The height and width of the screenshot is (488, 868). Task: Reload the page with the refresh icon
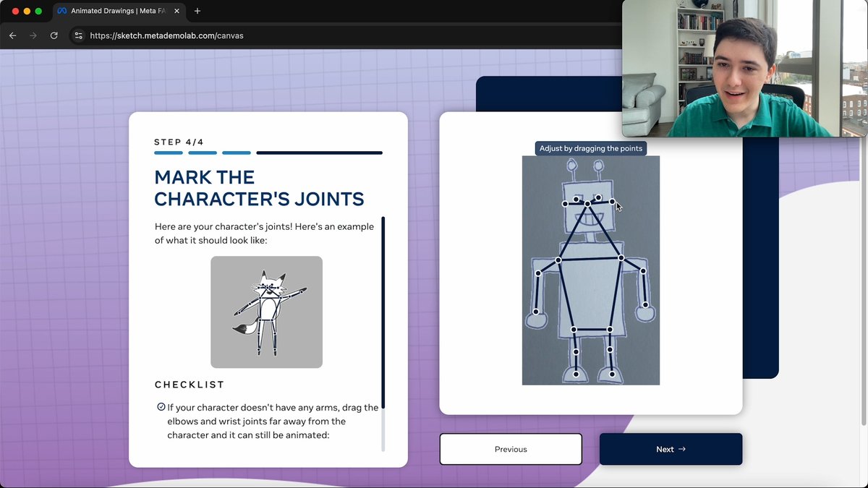tap(54, 35)
